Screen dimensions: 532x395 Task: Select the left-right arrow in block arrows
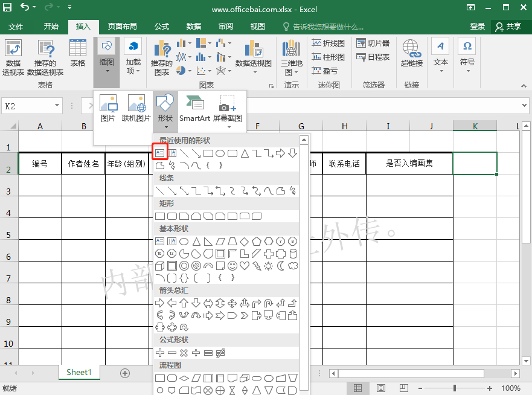click(x=208, y=303)
